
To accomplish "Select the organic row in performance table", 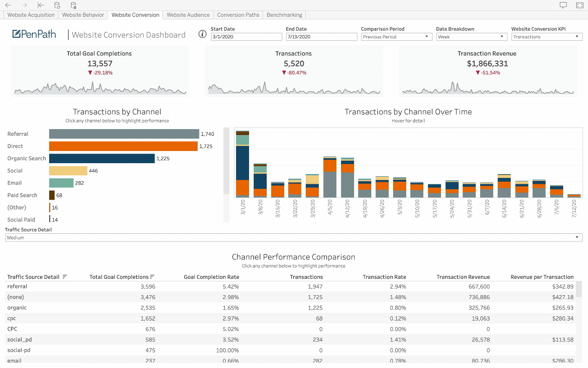I will click(290, 307).
